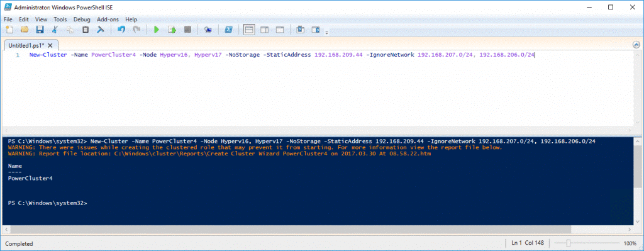Show Command Window toolbar icon
644x251 pixels.
pos(300,30)
